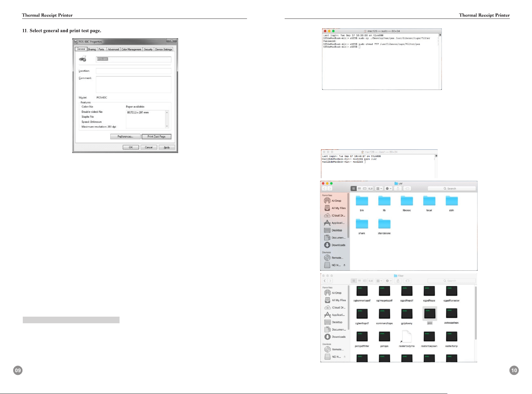Click the Preferences button
532x394 pixels.
point(125,137)
